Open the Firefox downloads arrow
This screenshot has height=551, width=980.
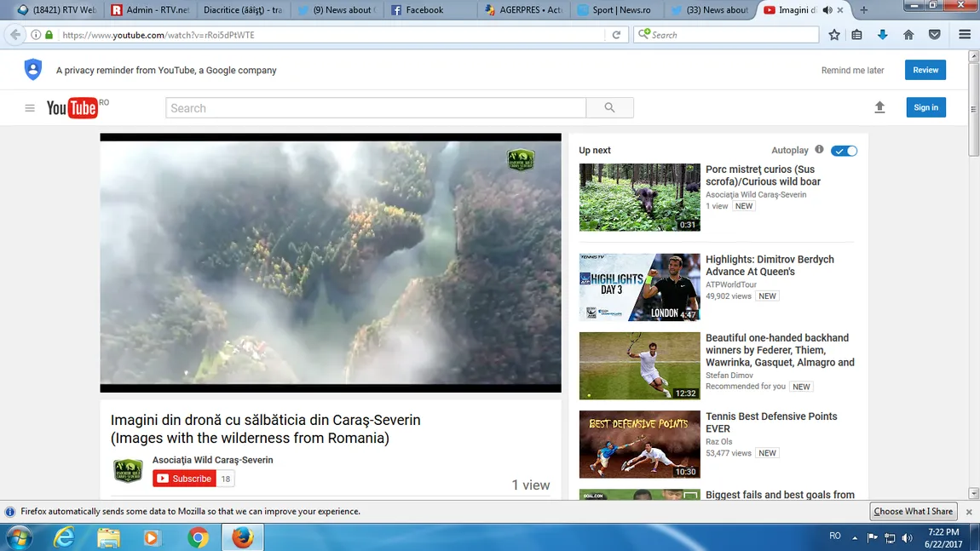pyautogui.click(x=883, y=35)
